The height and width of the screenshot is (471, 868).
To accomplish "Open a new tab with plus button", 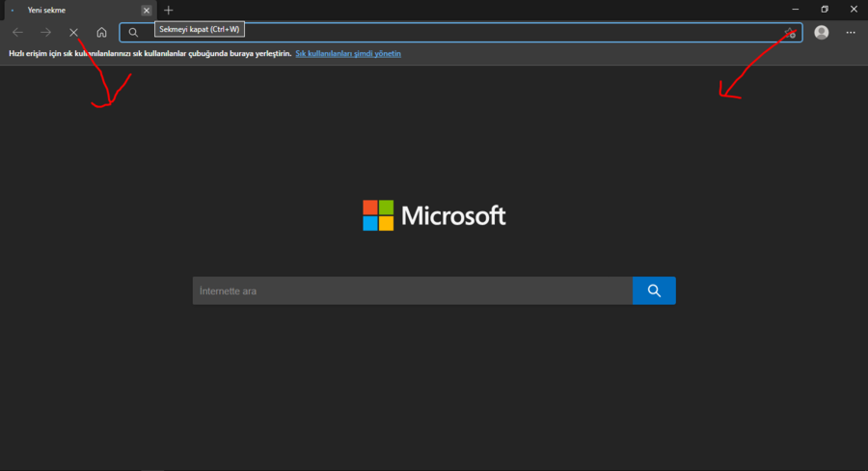I will [168, 10].
